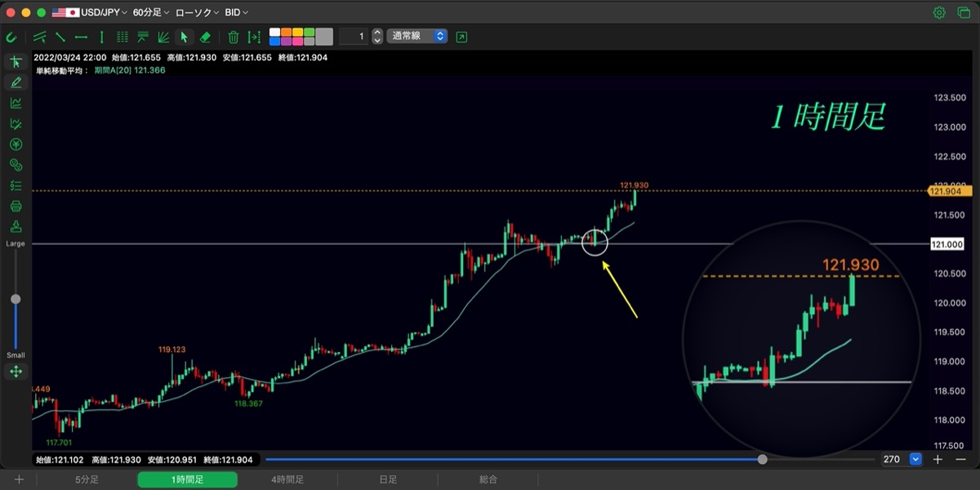Select the vertical line tool
980x490 pixels.
pos(101,37)
